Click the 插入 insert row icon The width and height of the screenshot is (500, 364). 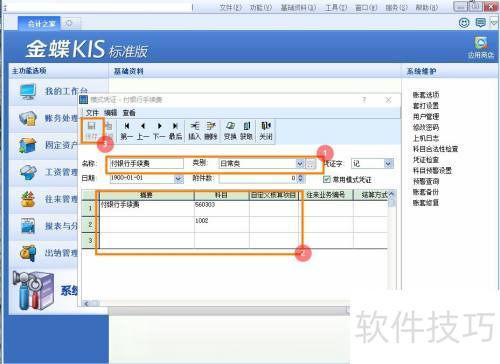pyautogui.click(x=194, y=130)
